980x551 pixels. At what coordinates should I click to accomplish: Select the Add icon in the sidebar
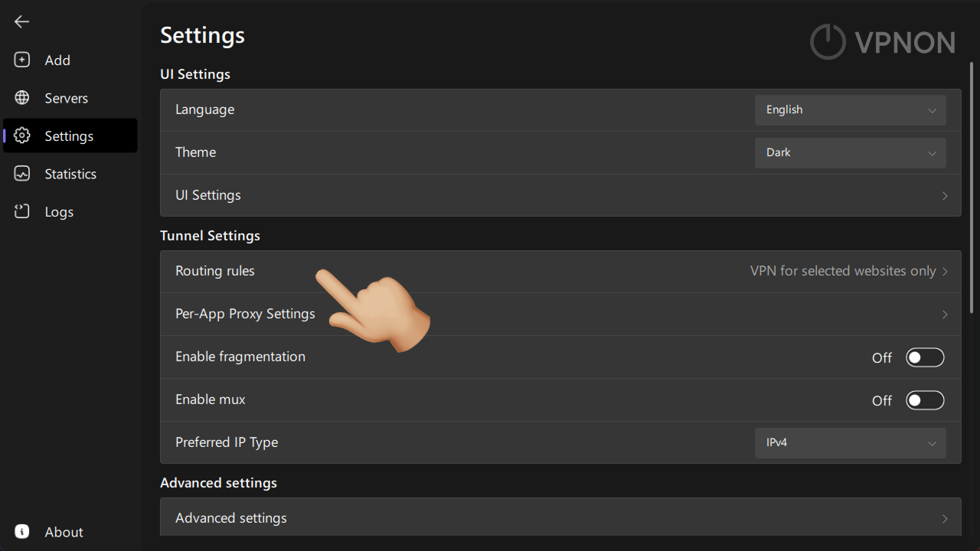tap(21, 59)
